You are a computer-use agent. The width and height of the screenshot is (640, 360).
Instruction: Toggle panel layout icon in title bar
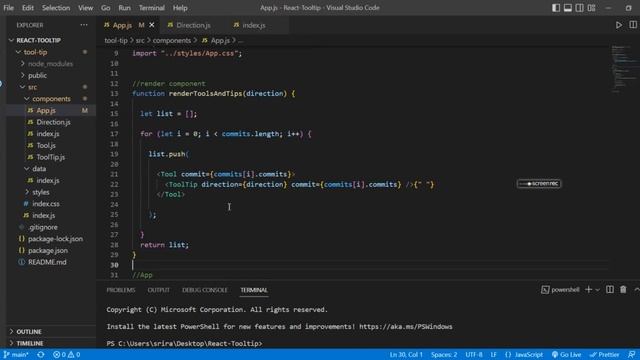pos(567,8)
